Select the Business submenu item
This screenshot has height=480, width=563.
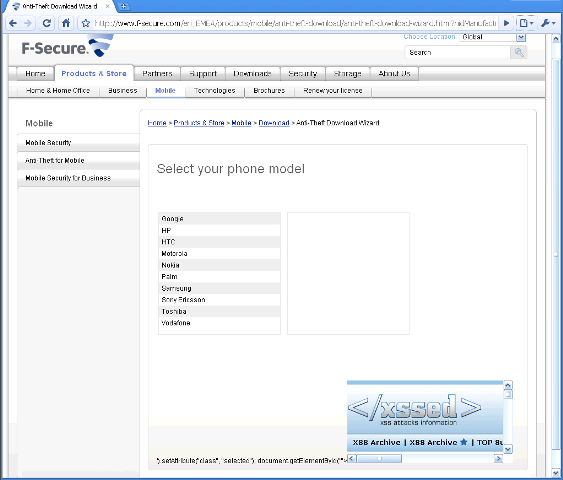coord(123,91)
